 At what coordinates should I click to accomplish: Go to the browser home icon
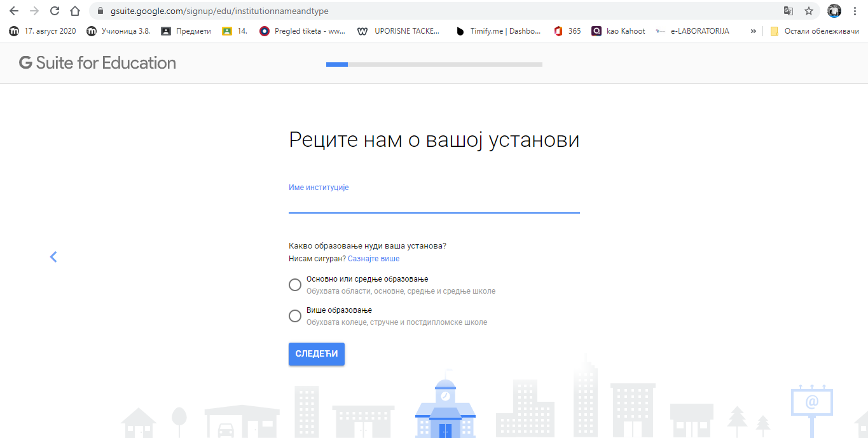[75, 11]
